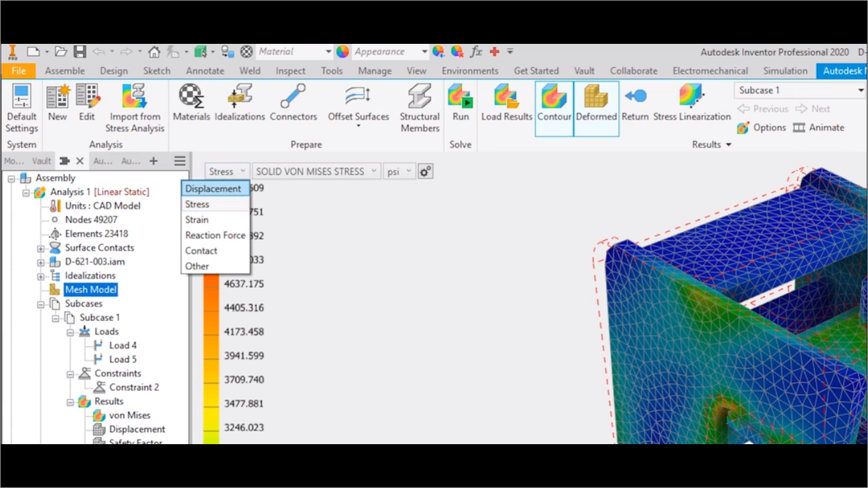The width and height of the screenshot is (868, 488).
Task: Open the Idealizations tool
Action: [240, 102]
